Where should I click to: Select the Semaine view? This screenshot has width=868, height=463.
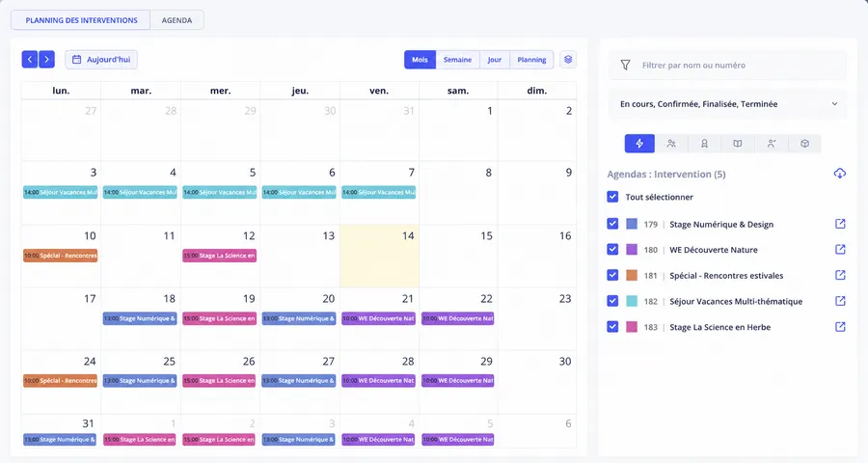(457, 60)
